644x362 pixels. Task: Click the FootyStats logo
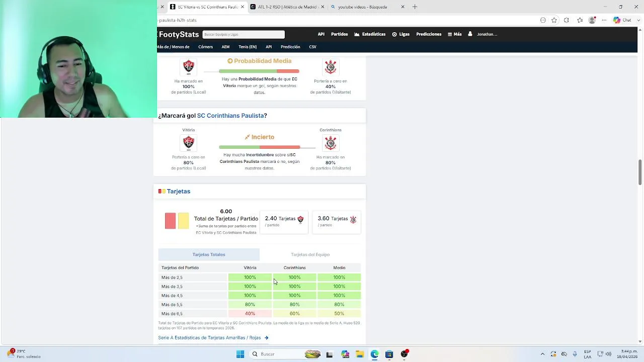(179, 34)
